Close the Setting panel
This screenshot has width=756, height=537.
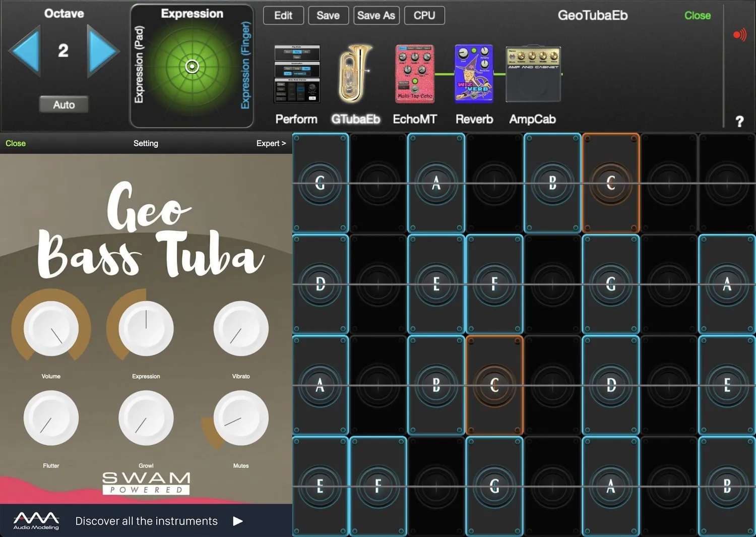coord(16,143)
